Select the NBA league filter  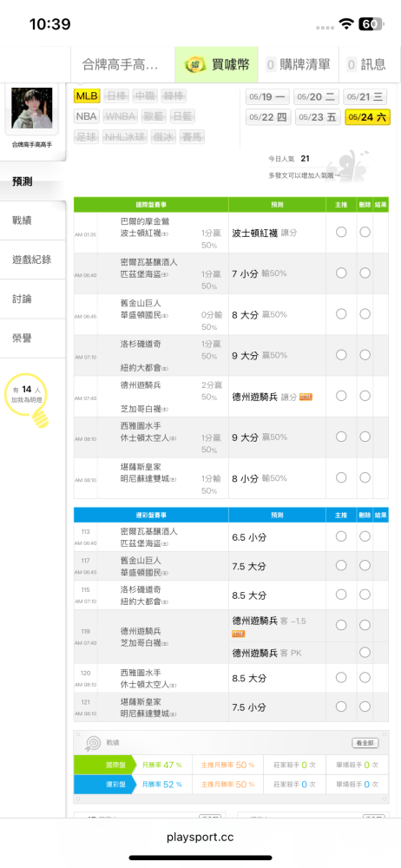(x=87, y=116)
